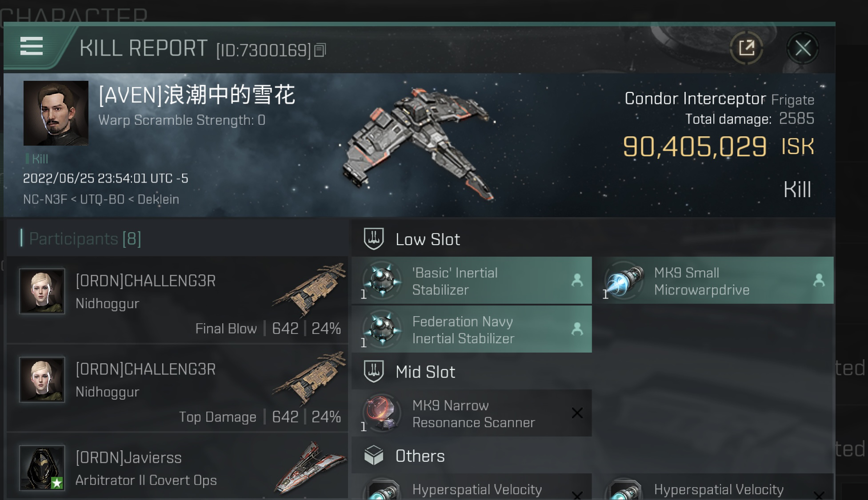The width and height of the screenshot is (868, 500).
Task: Select the Federation Navy Inertial Stabilizer icon
Action: 382,329
